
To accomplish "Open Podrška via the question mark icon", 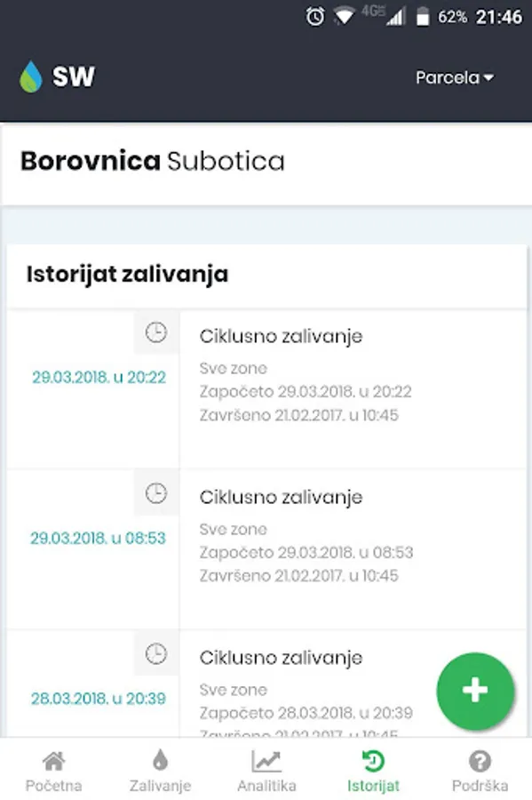I will (480, 761).
